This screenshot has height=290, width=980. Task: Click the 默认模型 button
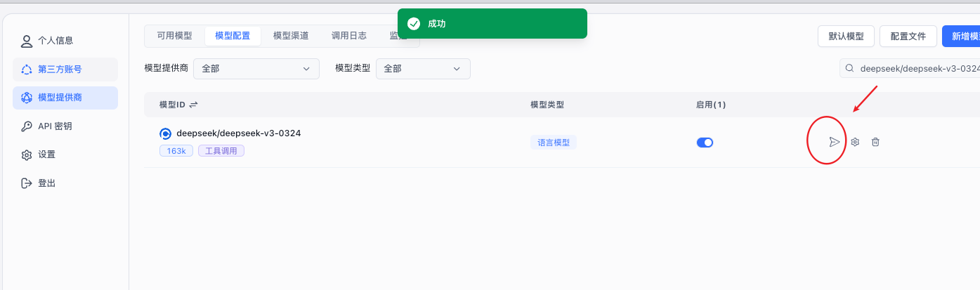coord(846,36)
